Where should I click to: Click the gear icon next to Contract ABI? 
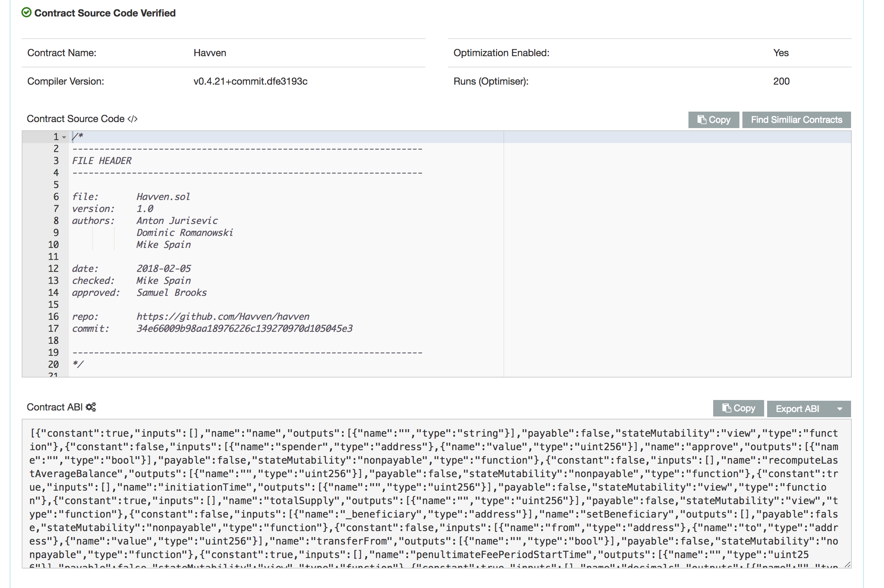click(x=91, y=407)
